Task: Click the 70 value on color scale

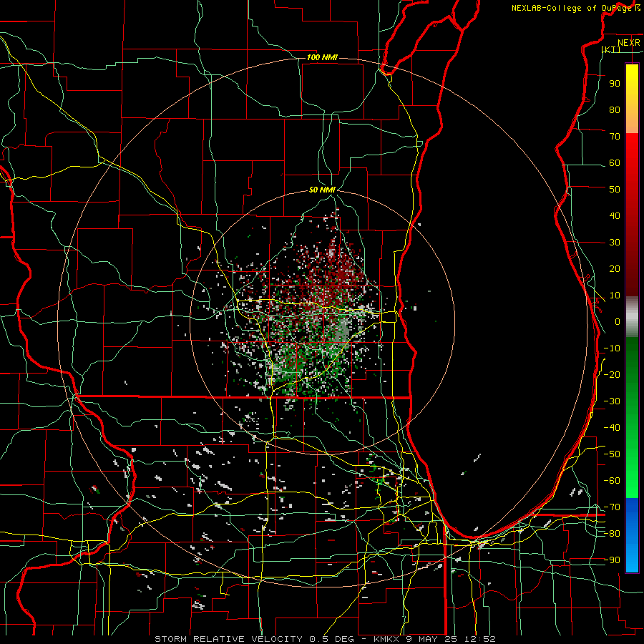Action: click(x=615, y=137)
